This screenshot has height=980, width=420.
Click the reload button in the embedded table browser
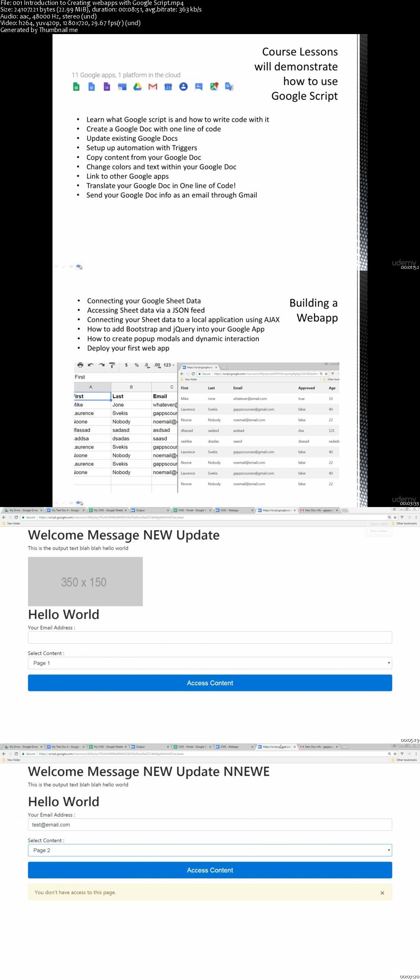[x=193, y=374]
